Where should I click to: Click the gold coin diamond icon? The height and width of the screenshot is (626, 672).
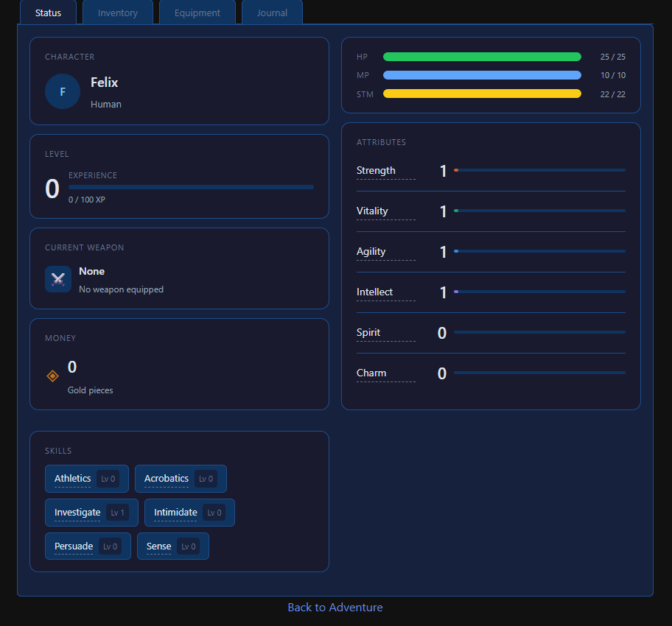point(53,376)
